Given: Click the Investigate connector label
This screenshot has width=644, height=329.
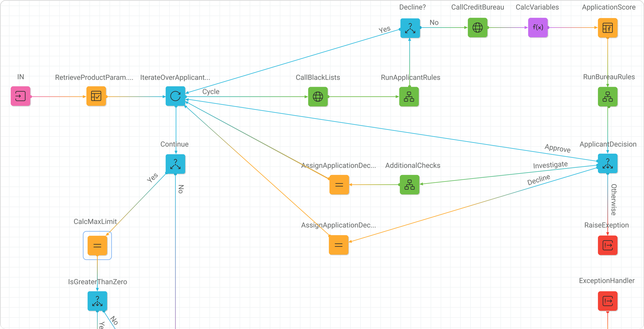Looking at the screenshot, I should (x=550, y=165).
